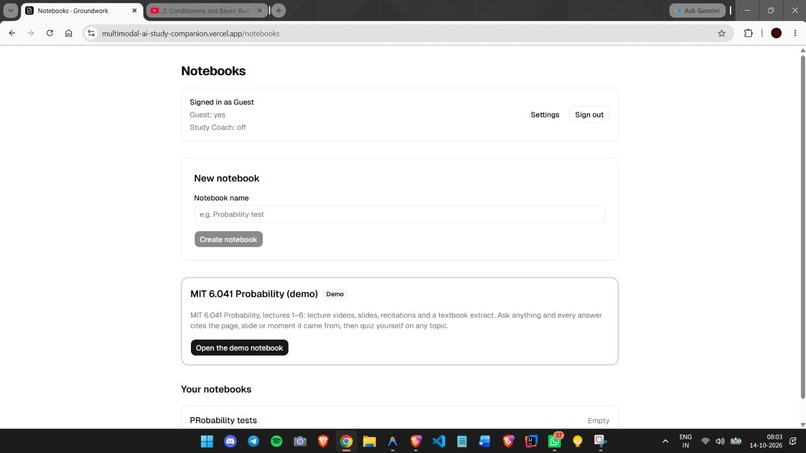
Task: Open the Snipping Tool taskbar icon
Action: [601, 441]
